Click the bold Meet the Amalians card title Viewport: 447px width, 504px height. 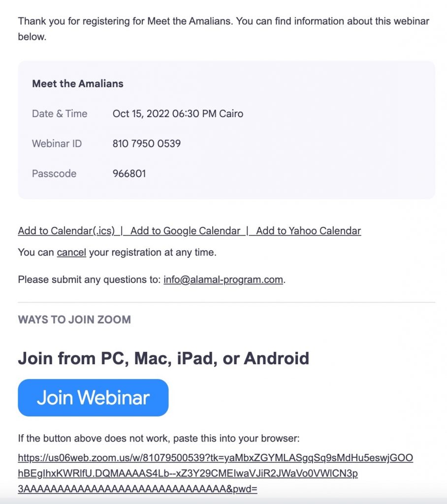point(78,84)
